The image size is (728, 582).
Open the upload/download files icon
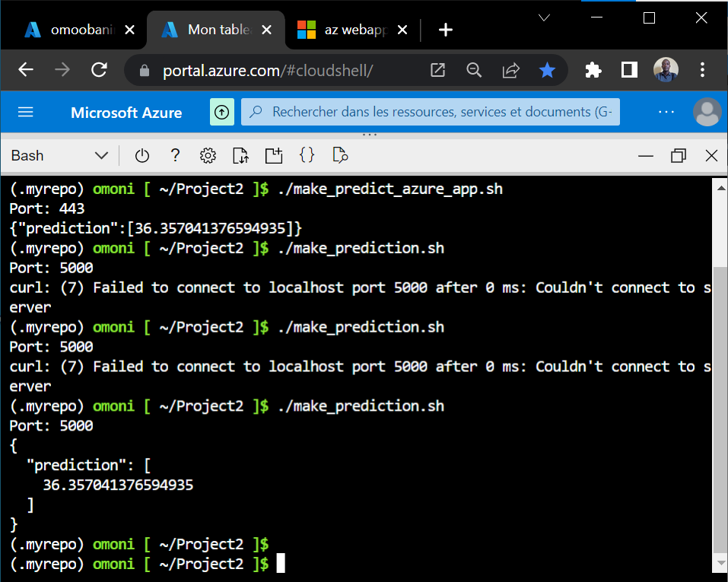pyautogui.click(x=240, y=155)
